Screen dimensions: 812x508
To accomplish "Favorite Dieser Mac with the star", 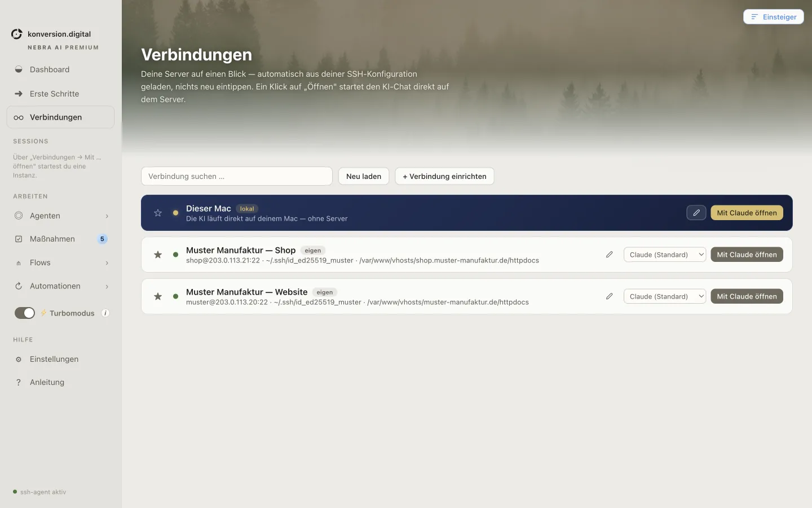I will click(158, 213).
